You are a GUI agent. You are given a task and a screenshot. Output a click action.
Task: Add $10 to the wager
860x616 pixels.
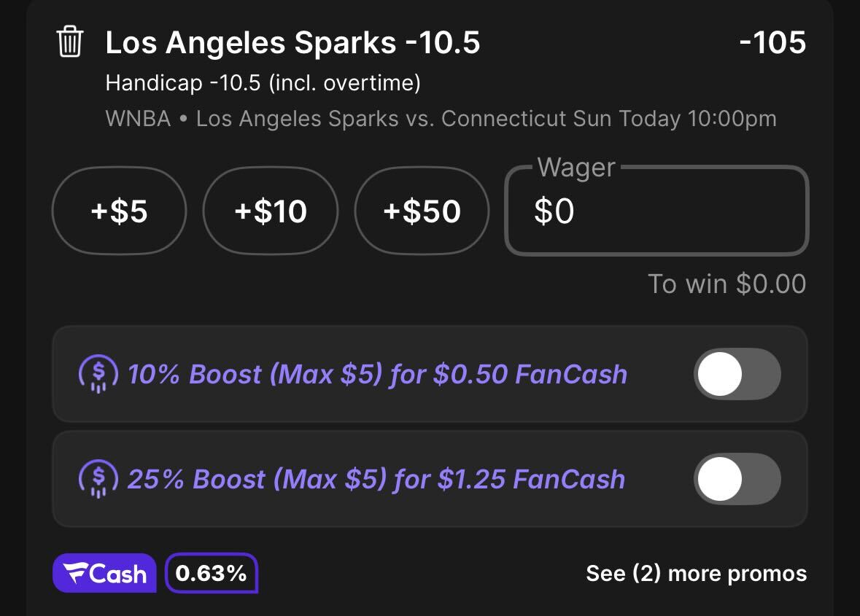[x=271, y=211]
